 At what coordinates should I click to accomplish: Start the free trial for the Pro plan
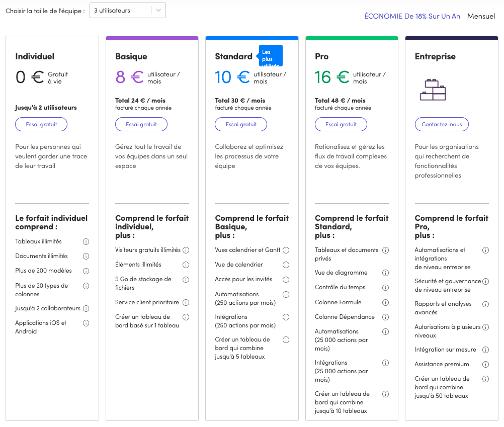[341, 124]
